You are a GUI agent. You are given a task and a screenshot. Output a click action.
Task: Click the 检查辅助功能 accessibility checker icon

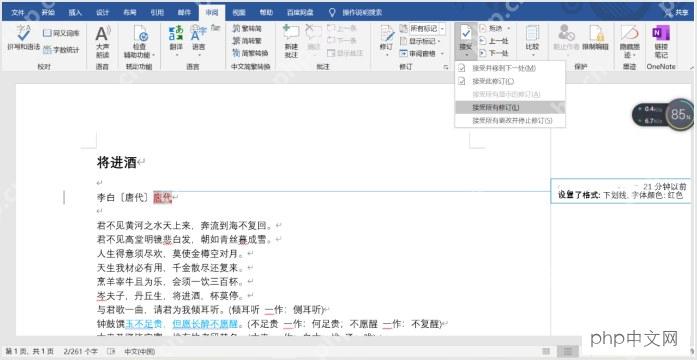(139, 33)
